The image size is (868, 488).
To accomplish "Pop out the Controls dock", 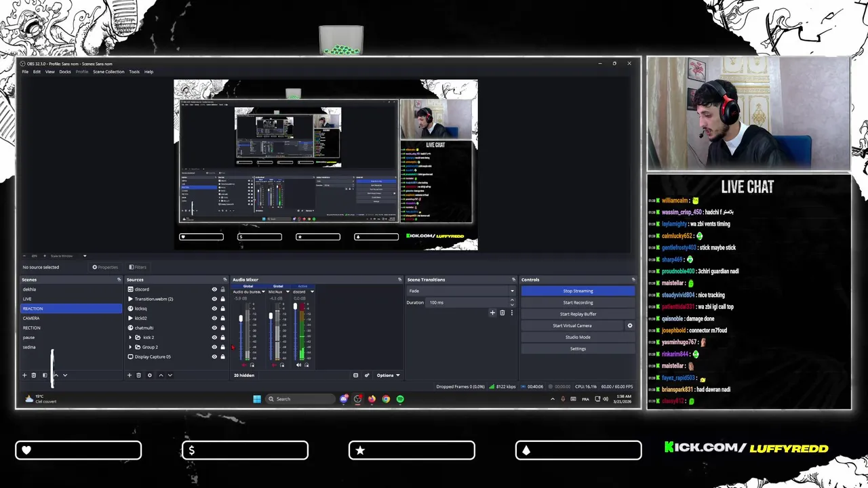I will pos(633,279).
